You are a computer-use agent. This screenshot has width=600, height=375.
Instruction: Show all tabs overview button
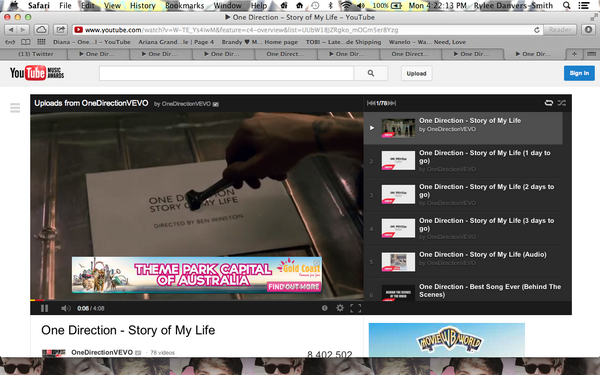click(x=591, y=54)
